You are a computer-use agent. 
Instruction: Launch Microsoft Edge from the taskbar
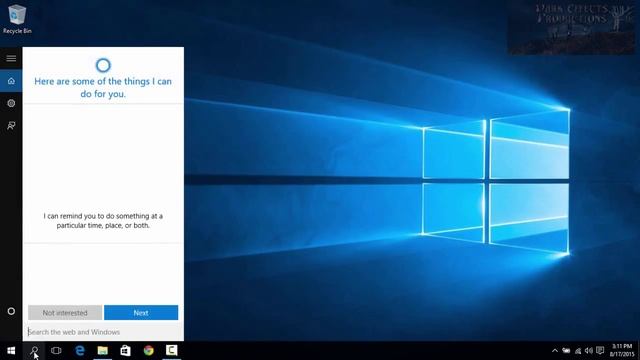pyautogui.click(x=80, y=351)
